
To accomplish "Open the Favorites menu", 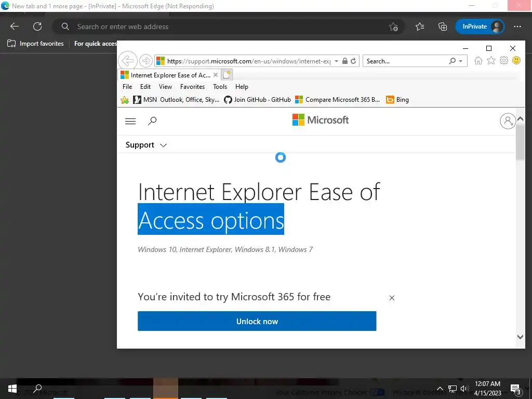I will 192,87.
